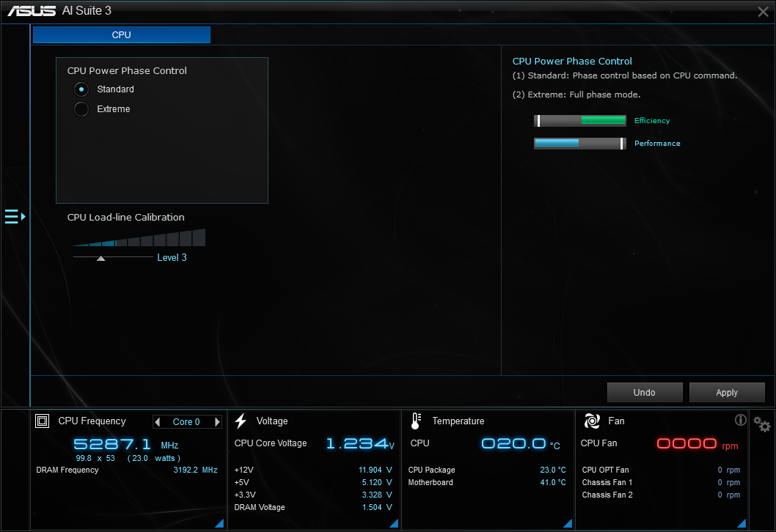Select Extreme power phase control

[x=81, y=108]
